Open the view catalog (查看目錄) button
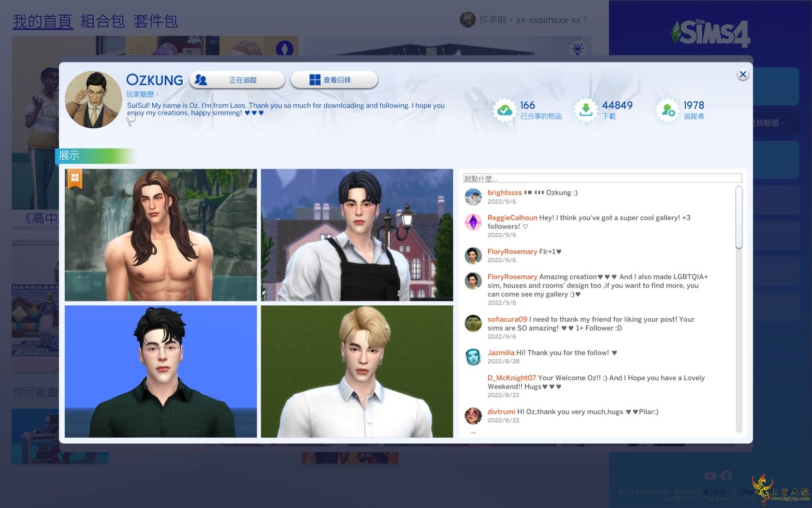This screenshot has height=508, width=812. click(x=334, y=80)
